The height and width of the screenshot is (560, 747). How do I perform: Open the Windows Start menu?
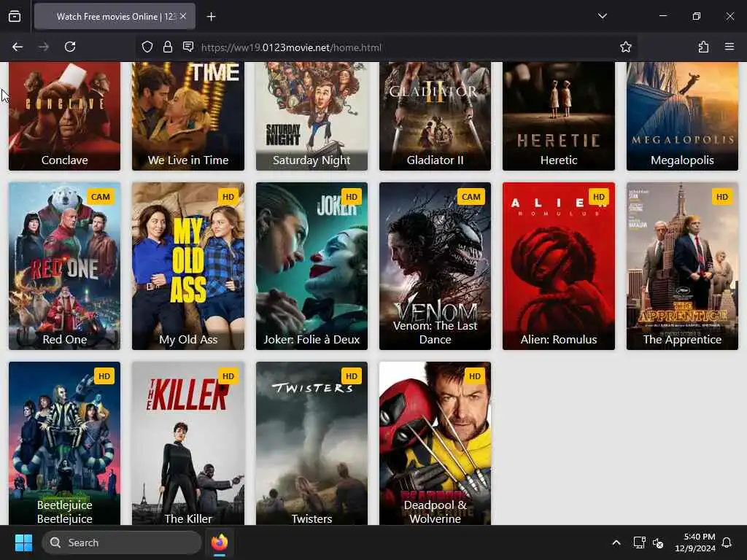(x=23, y=542)
